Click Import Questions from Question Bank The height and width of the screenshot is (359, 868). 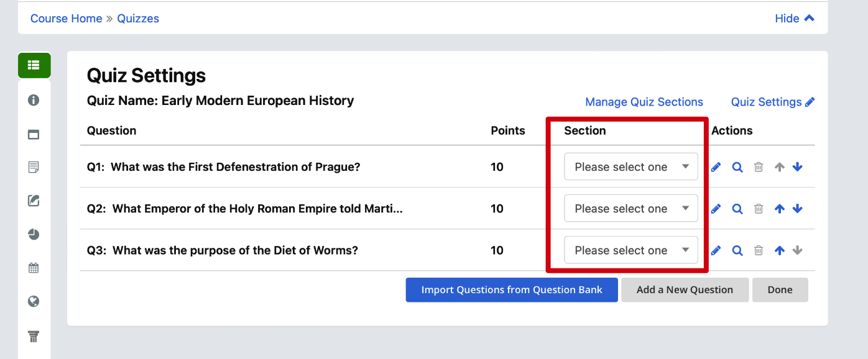512,290
